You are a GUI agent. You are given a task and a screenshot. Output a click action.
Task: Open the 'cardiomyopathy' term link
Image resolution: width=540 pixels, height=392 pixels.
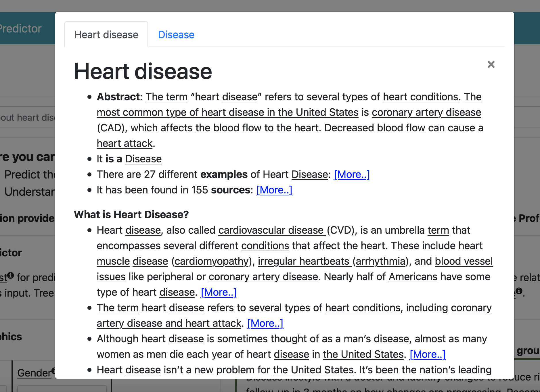tap(211, 261)
